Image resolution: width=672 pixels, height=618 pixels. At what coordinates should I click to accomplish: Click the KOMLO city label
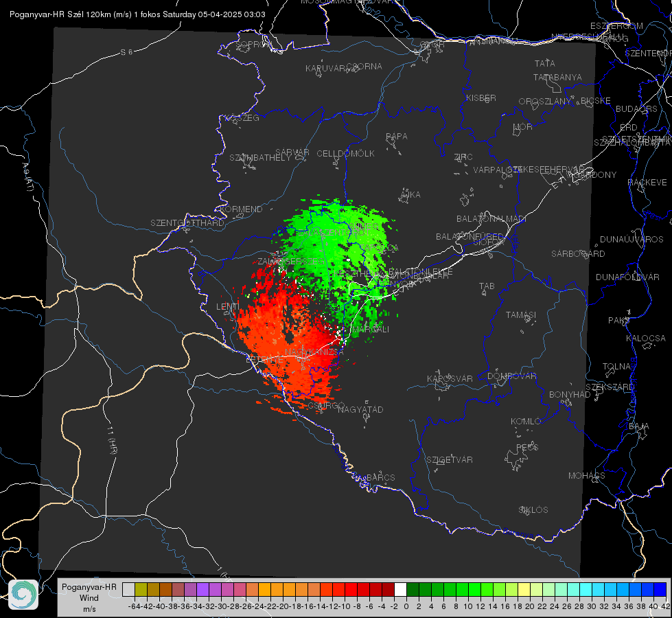click(526, 421)
